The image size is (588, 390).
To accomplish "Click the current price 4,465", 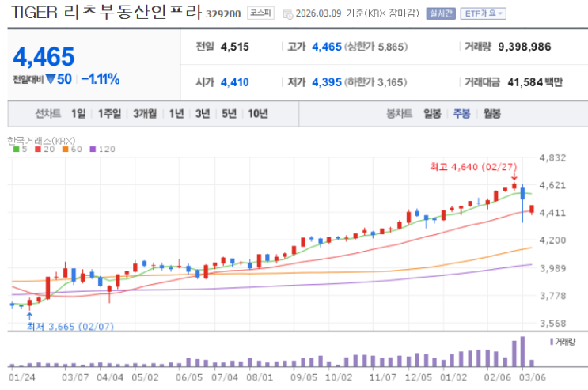I will pyautogui.click(x=44, y=57).
